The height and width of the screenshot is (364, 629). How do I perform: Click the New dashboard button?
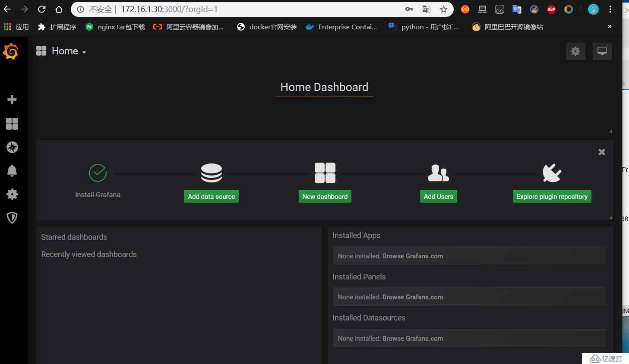pos(325,196)
